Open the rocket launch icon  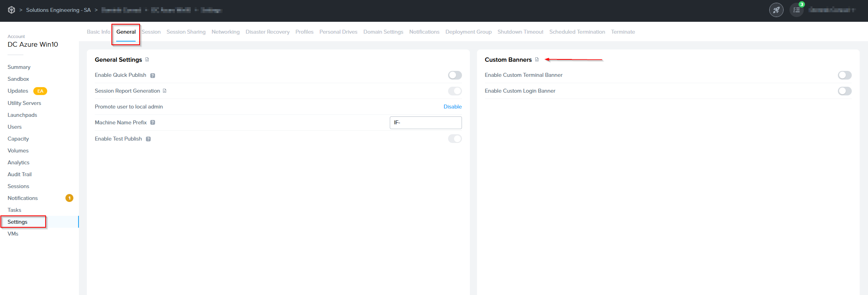[x=776, y=10]
